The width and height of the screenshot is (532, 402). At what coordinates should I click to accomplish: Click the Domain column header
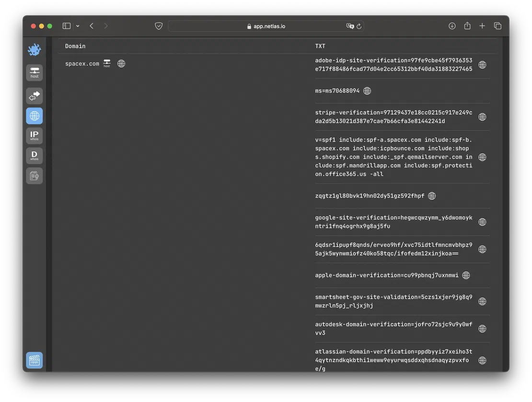tap(75, 46)
